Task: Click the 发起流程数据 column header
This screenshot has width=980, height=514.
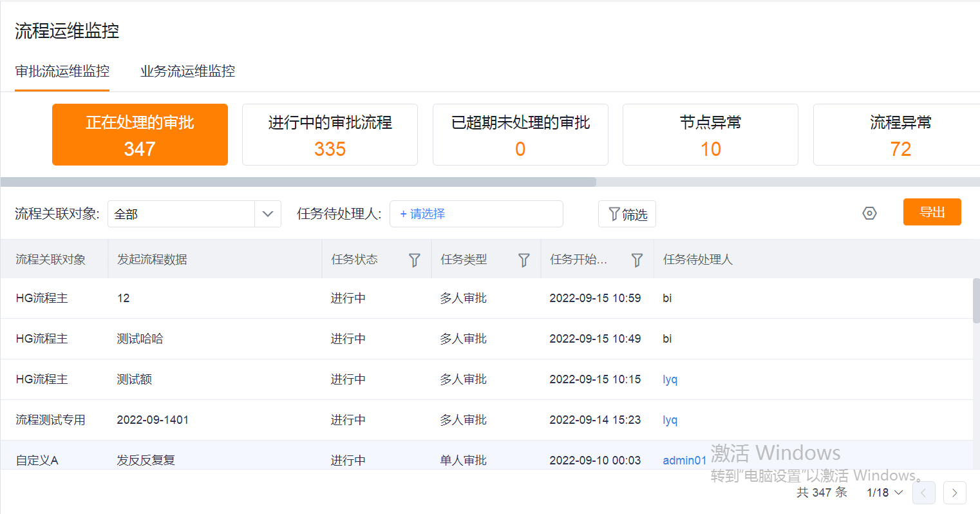Action: click(152, 260)
